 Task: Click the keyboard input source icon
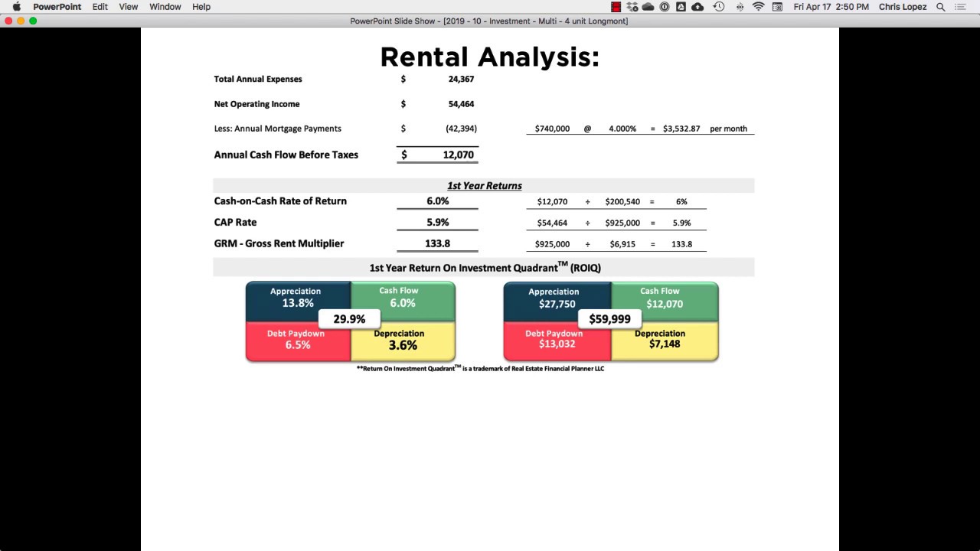click(x=778, y=7)
